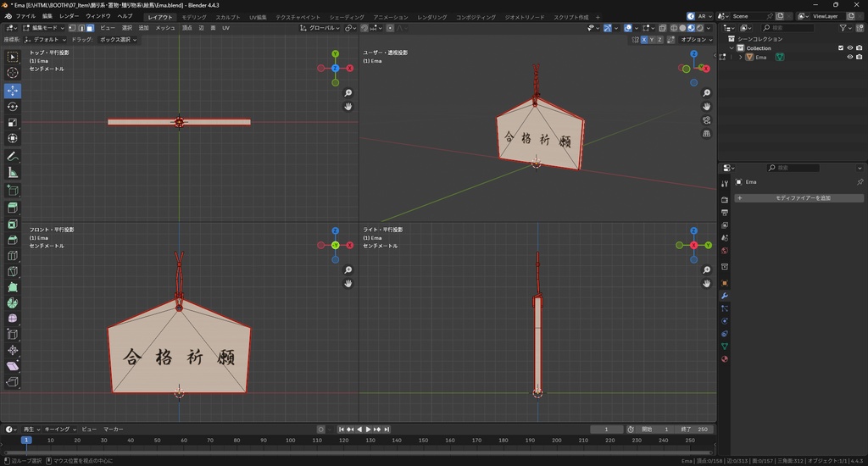
Task: Toggle Z axis mesh mirror
Action: (x=659, y=40)
